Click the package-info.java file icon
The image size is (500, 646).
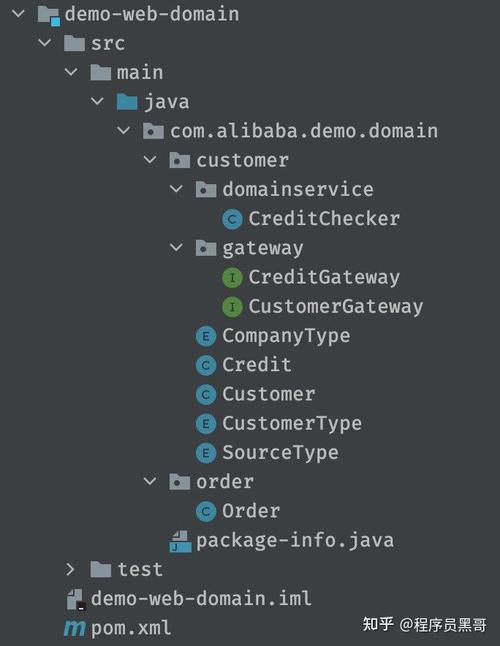[x=180, y=541]
